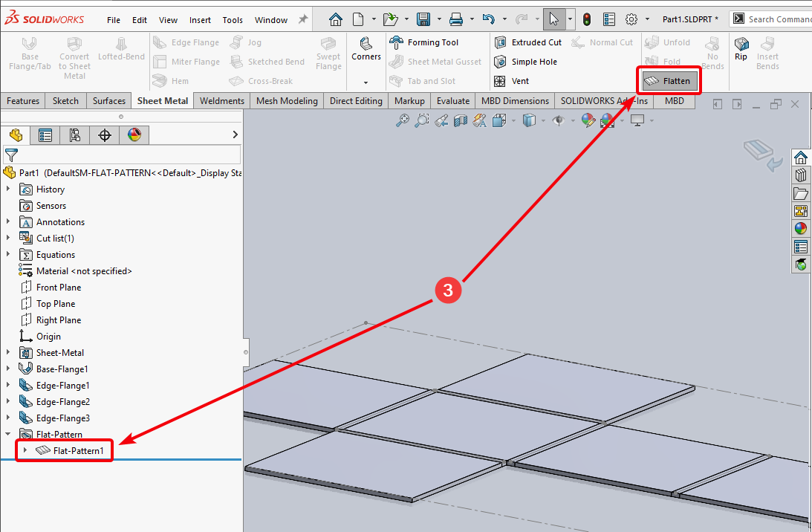Expand the Base-Flange1 feature

[8, 369]
